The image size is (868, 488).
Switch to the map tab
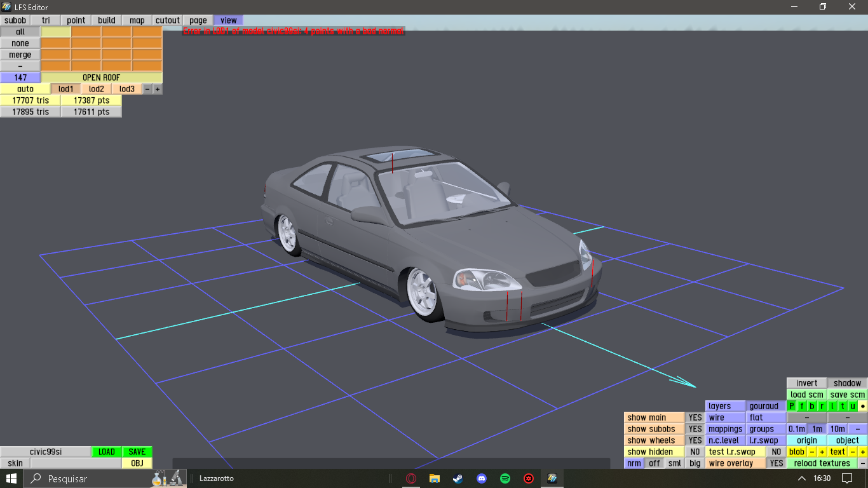[x=137, y=20]
